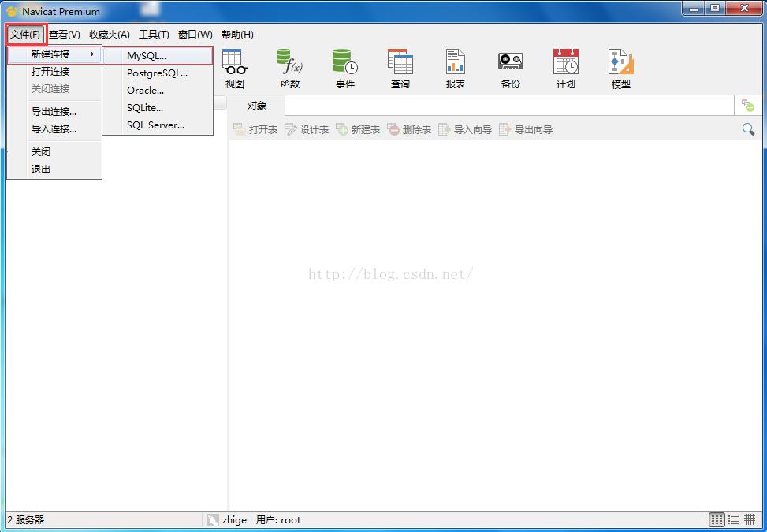Choose SQL Server... from new connection submenu
The width and height of the screenshot is (767, 532).
pos(158,125)
